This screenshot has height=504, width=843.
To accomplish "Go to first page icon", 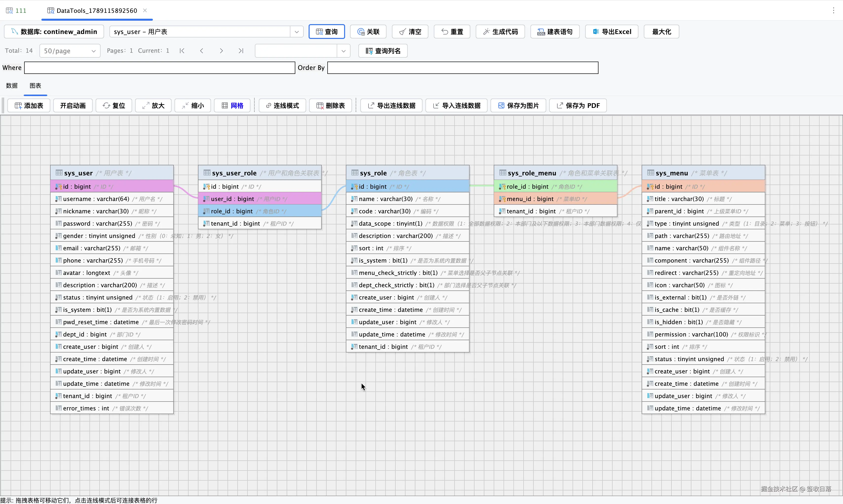I will (182, 51).
